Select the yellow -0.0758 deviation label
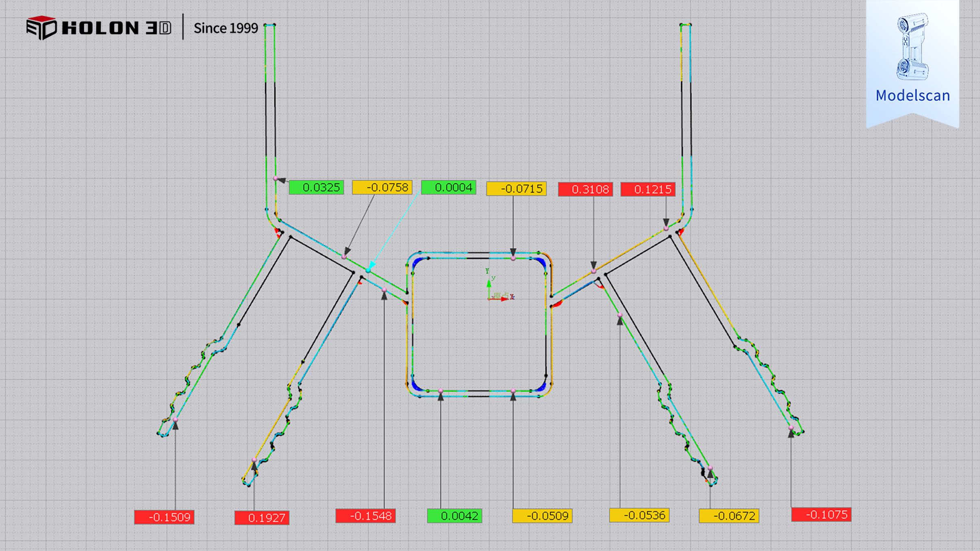Viewport: 980px width, 551px height. [x=382, y=187]
